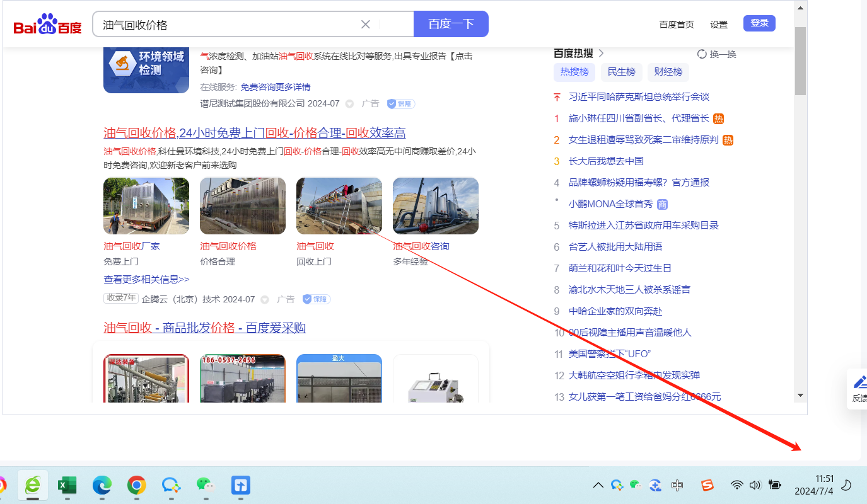
Task: Open WeChat from the taskbar
Action: (x=205, y=484)
